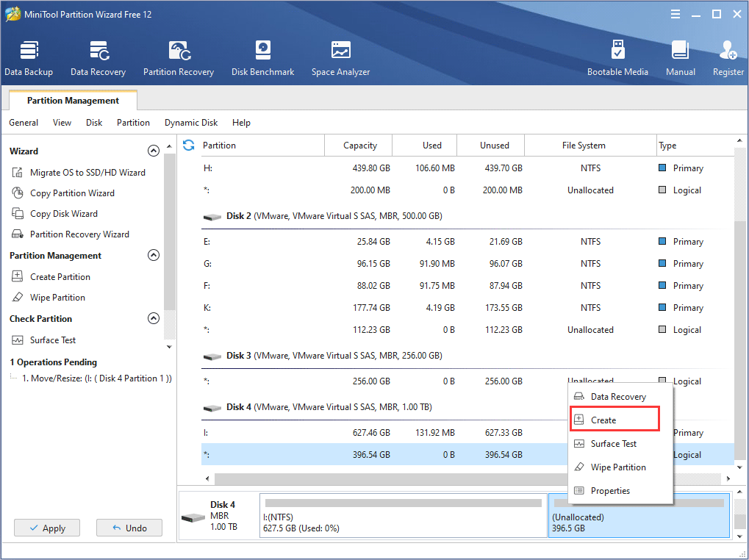Open the hamburger menu in title bar
The width and height of the screenshot is (749, 560).
[675, 14]
